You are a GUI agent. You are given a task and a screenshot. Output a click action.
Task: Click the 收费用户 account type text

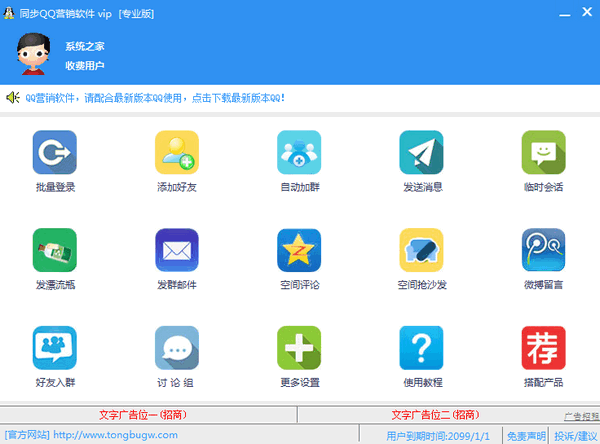85,65
